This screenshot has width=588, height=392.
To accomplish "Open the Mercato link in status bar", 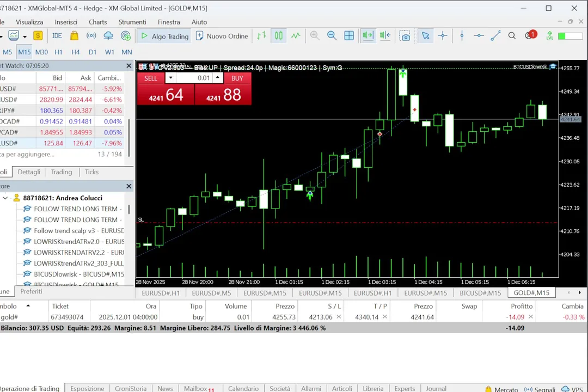I will tap(501, 389).
